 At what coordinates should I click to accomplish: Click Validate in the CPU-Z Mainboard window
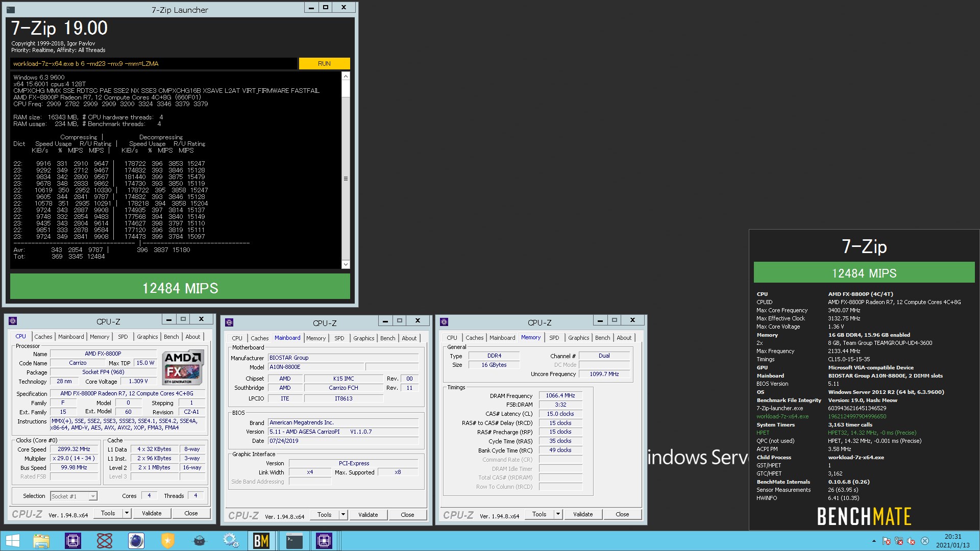(368, 515)
